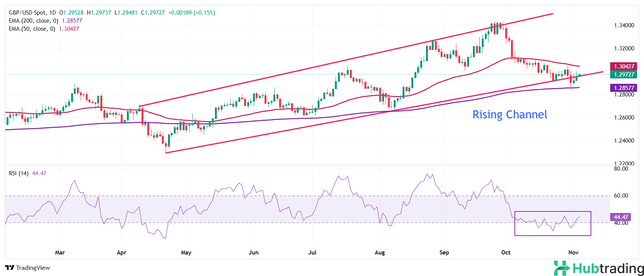Click the Hubtrading brand name text
Screen dimensions: 644x276
(607, 268)
